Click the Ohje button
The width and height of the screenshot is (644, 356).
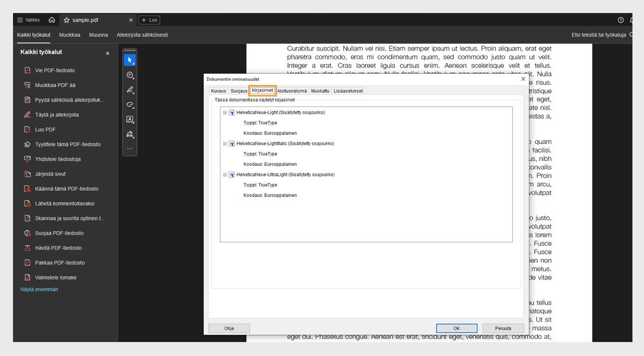pos(229,329)
